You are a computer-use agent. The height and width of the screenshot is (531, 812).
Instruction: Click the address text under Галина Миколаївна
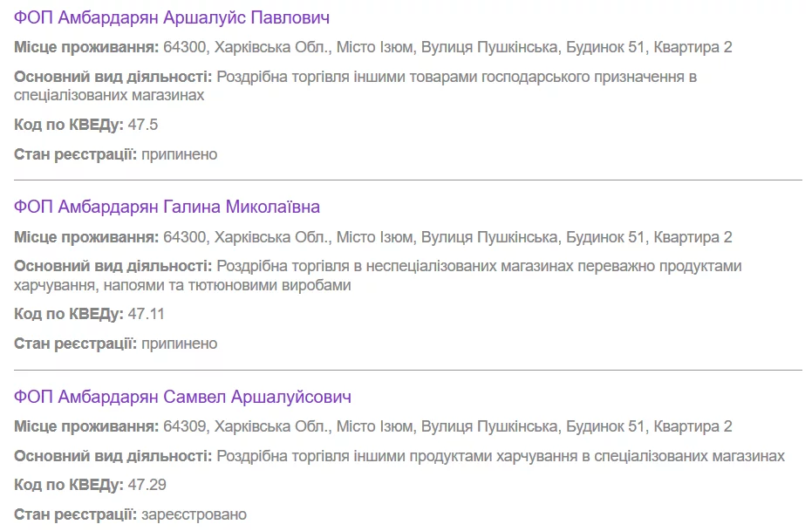(x=447, y=237)
